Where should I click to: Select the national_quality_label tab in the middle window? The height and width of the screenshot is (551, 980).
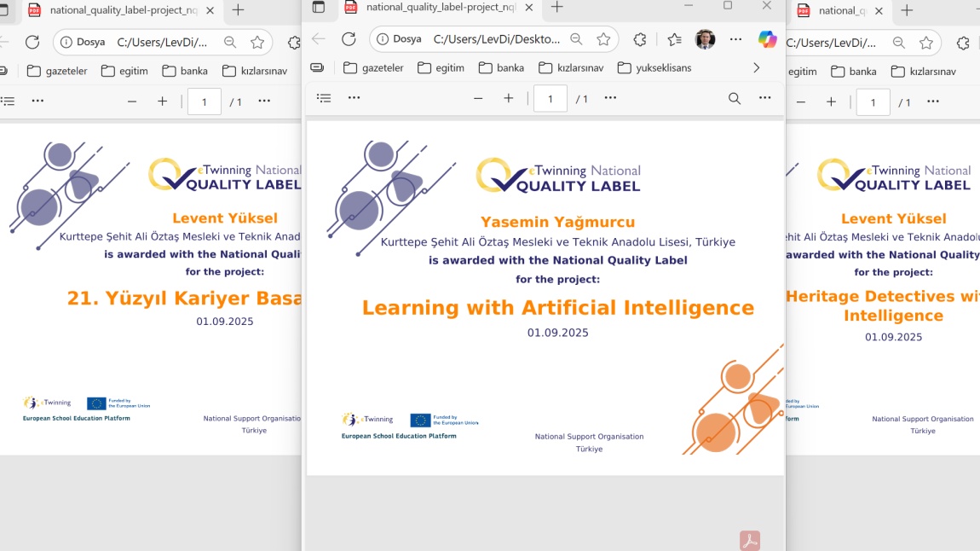pyautogui.click(x=435, y=8)
